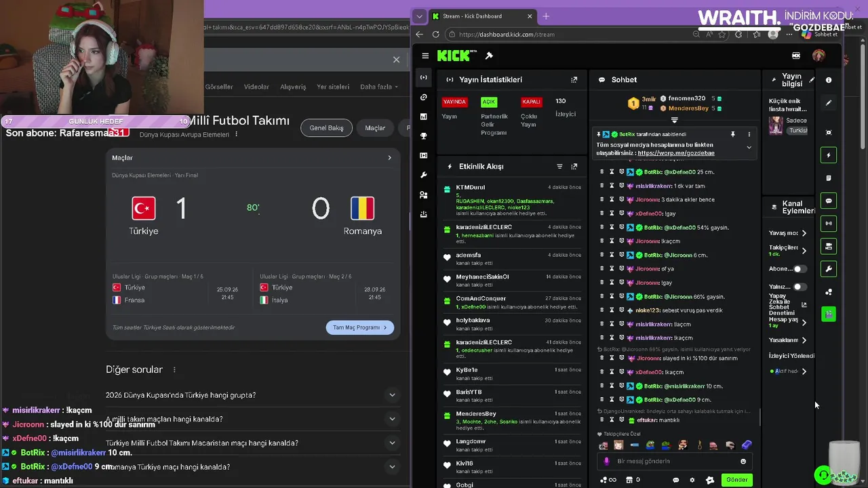Expand Hesap yaşı options
868x488 pixels.
click(x=804, y=321)
